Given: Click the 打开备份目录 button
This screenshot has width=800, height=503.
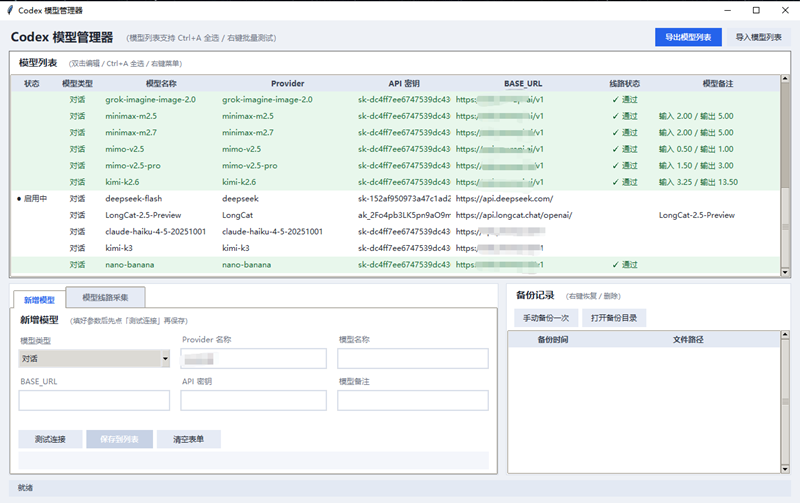Looking at the screenshot, I should coord(614,318).
